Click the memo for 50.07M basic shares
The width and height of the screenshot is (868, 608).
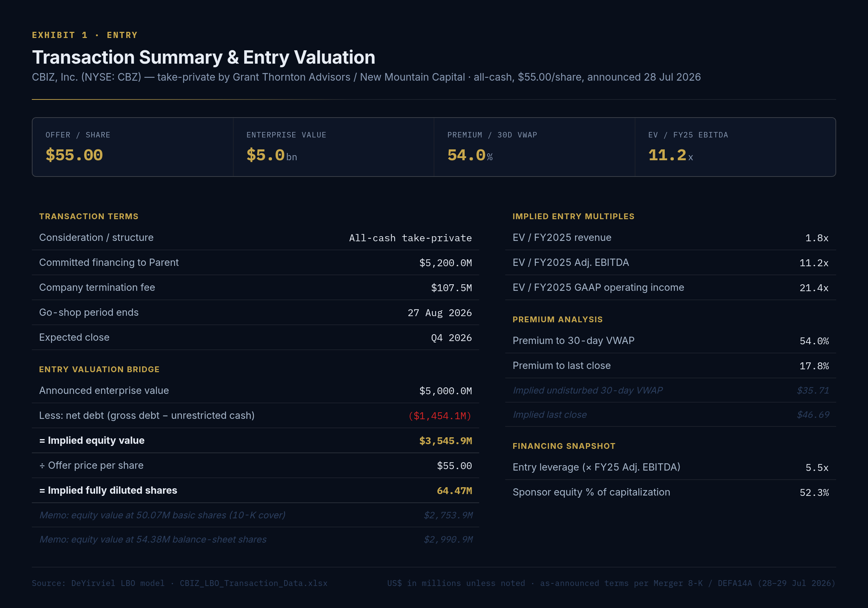pyautogui.click(x=162, y=515)
